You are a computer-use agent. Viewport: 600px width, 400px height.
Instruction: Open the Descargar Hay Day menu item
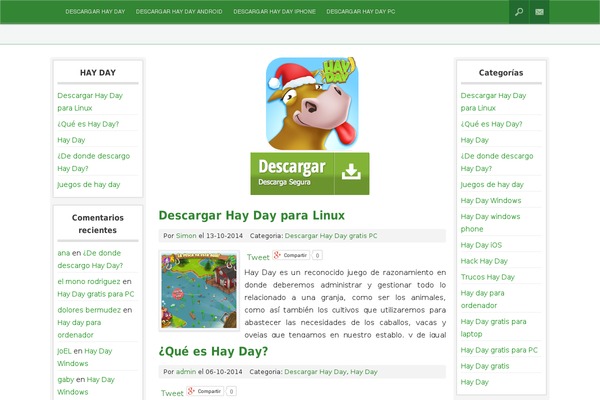click(x=95, y=12)
